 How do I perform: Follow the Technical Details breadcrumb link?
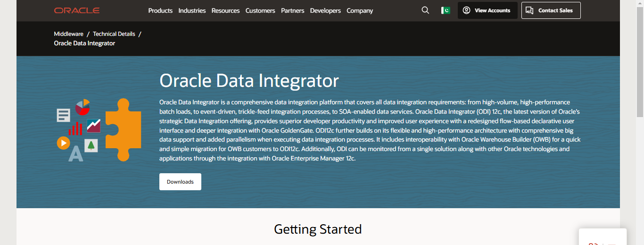tap(114, 34)
